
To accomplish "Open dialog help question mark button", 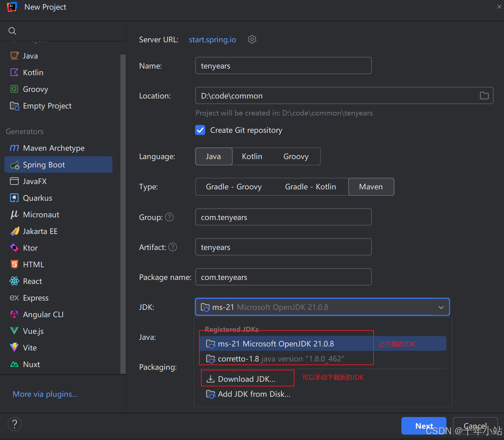I will (x=15, y=424).
